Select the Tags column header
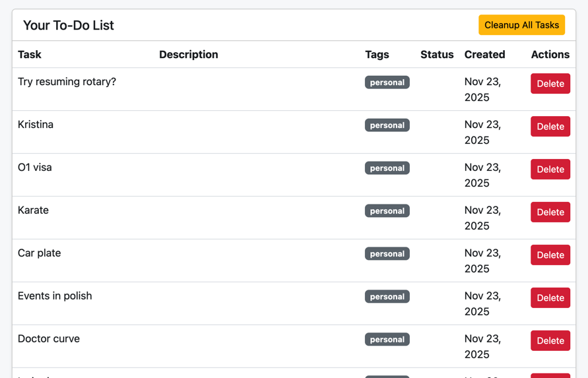The image size is (588, 378). (377, 55)
